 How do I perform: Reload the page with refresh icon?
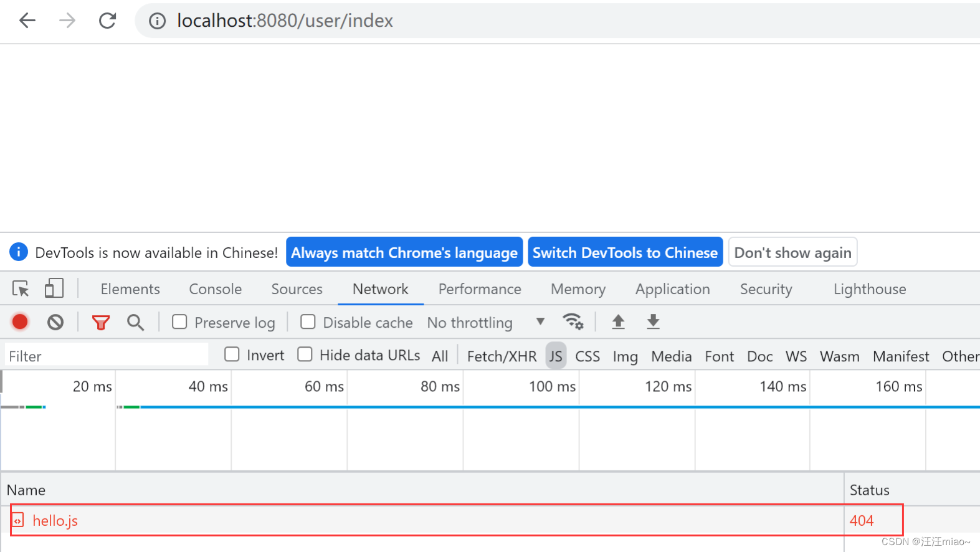click(108, 21)
